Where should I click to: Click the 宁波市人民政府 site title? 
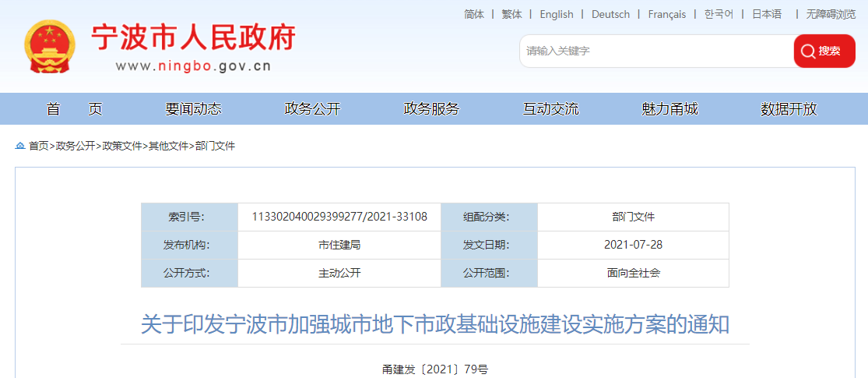coord(194,37)
